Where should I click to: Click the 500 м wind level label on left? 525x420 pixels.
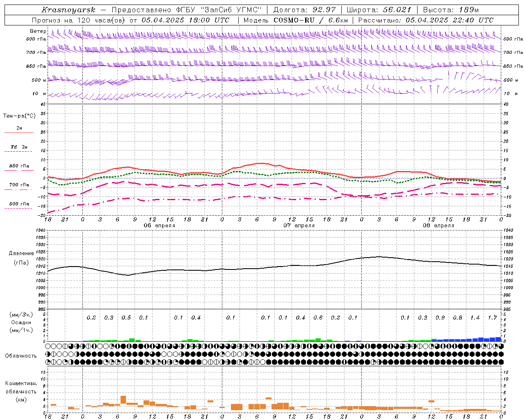[x=39, y=80]
